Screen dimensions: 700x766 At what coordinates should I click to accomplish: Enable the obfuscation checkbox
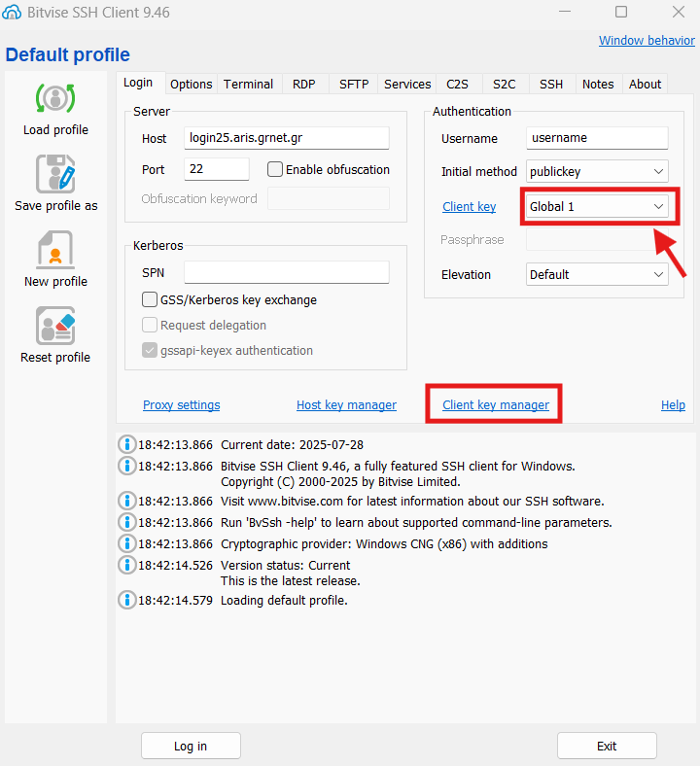coord(275,169)
